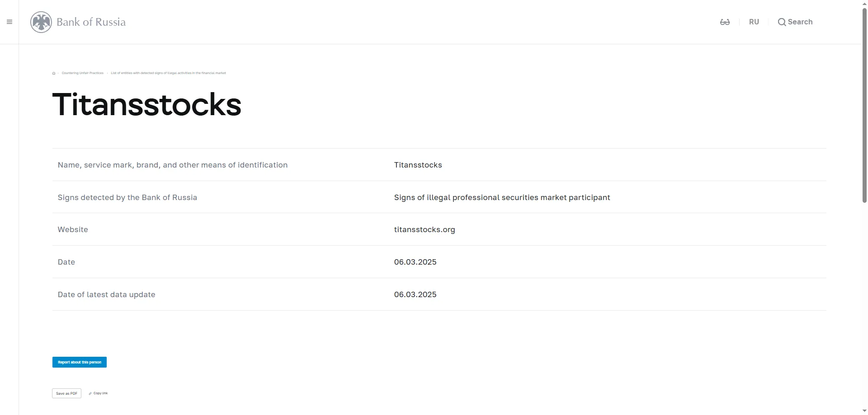Open the list of entities breadcrumb
868x415 pixels.
(168, 73)
